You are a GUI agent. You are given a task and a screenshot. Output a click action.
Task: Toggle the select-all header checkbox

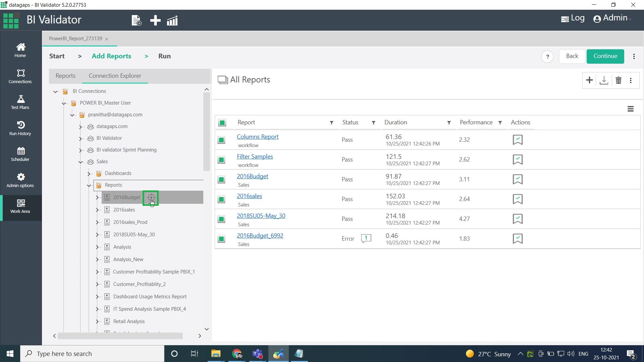click(x=222, y=123)
